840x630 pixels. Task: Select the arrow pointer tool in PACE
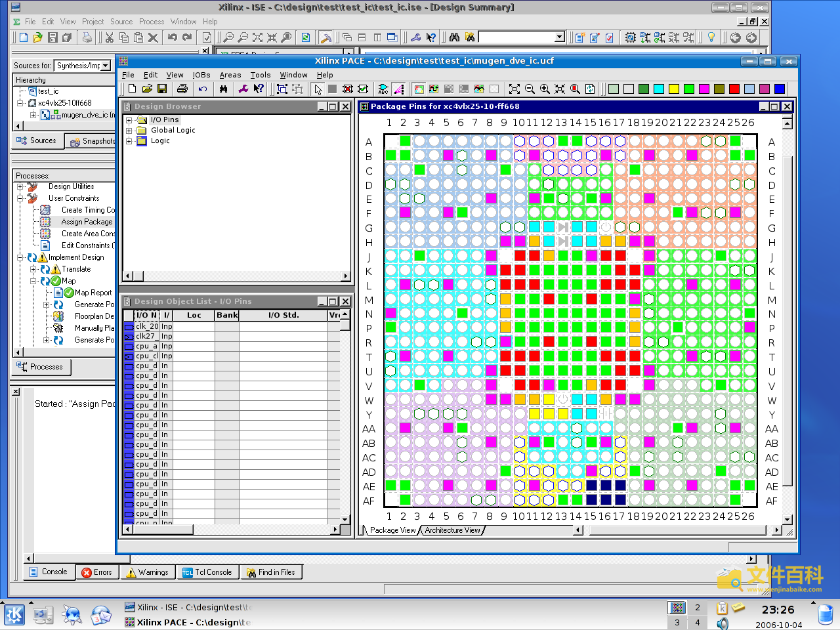coord(318,89)
